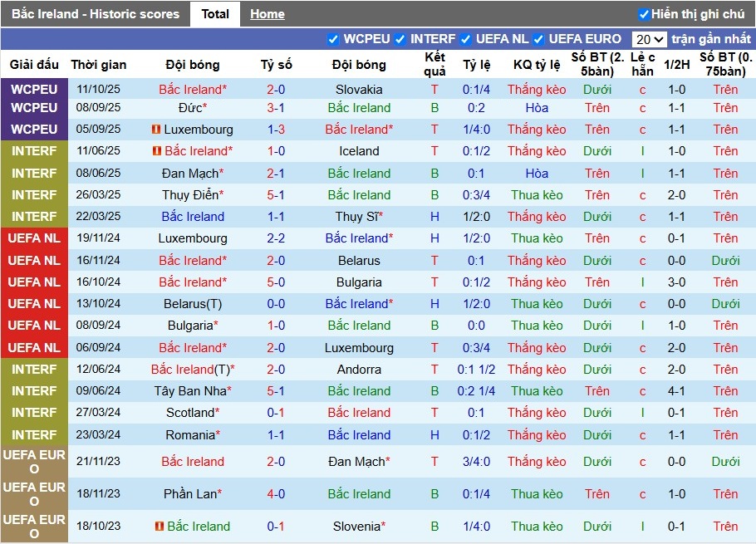Viewport: 756px width, 544px height.
Task: Click the 5-0 score against Bulgaria
Action: pos(276,282)
